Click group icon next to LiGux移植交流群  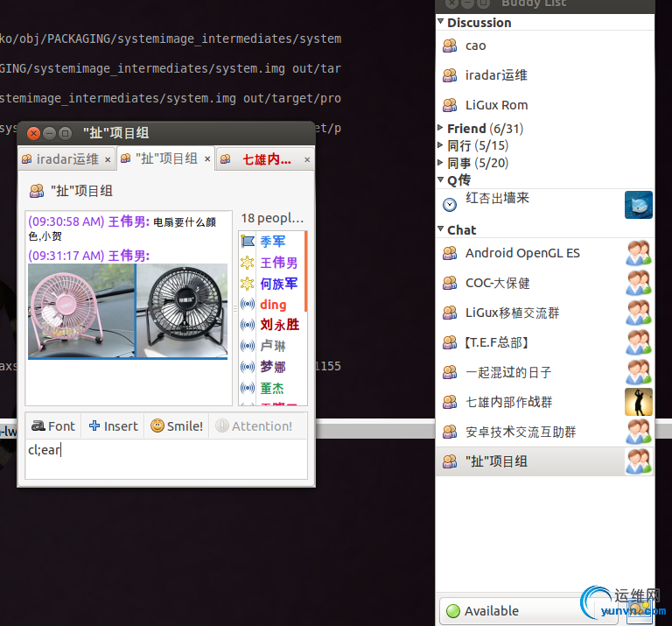pos(450,313)
